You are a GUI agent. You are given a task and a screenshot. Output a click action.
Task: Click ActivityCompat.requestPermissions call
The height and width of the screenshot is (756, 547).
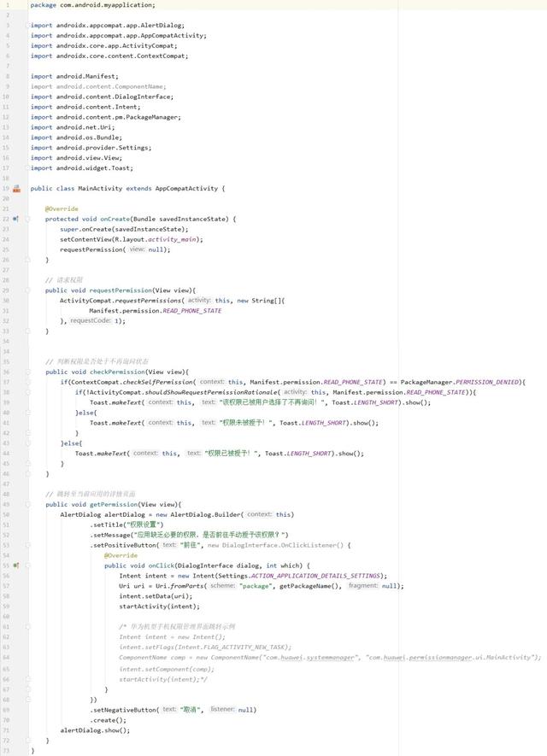coord(121,301)
